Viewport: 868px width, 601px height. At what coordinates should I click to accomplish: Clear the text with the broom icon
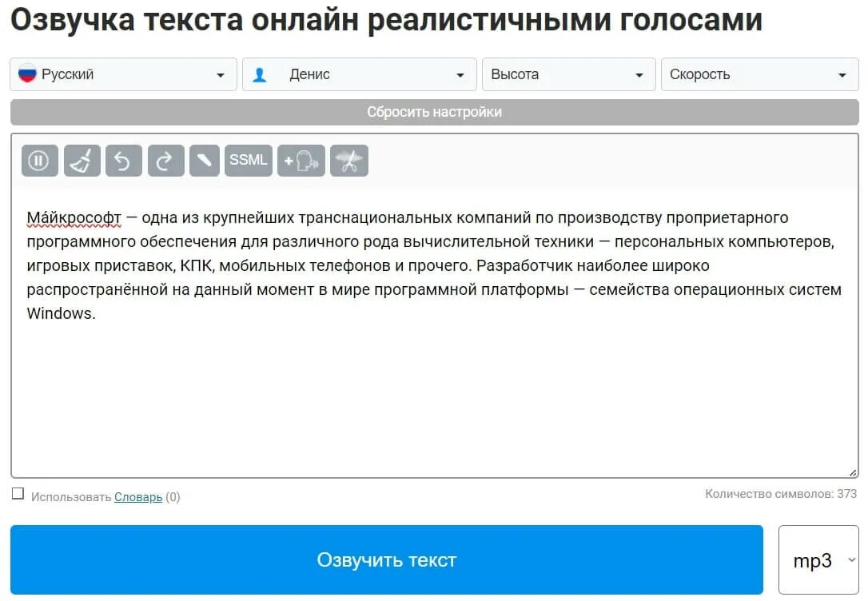(82, 161)
